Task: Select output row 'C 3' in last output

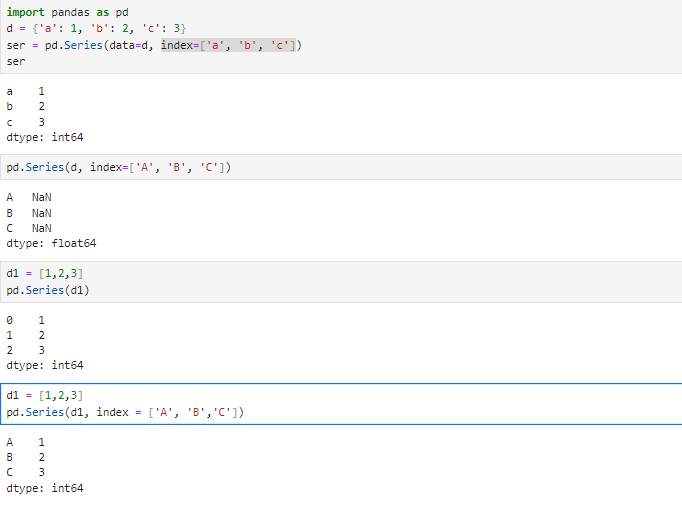Action: (25, 472)
